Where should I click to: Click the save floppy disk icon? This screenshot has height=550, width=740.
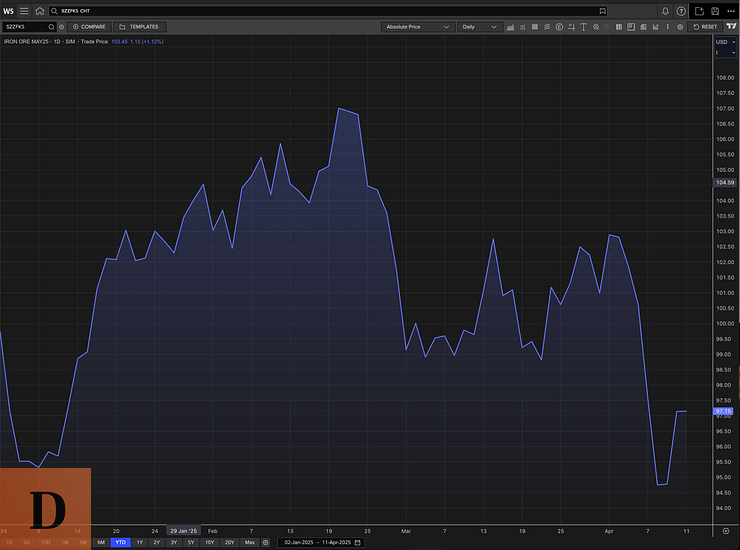click(x=715, y=10)
